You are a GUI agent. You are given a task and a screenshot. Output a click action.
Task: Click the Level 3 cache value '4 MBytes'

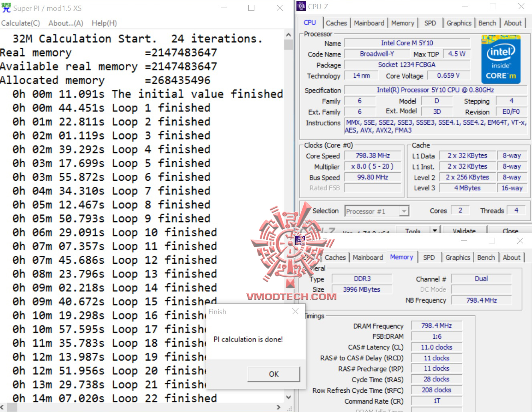[x=467, y=188]
